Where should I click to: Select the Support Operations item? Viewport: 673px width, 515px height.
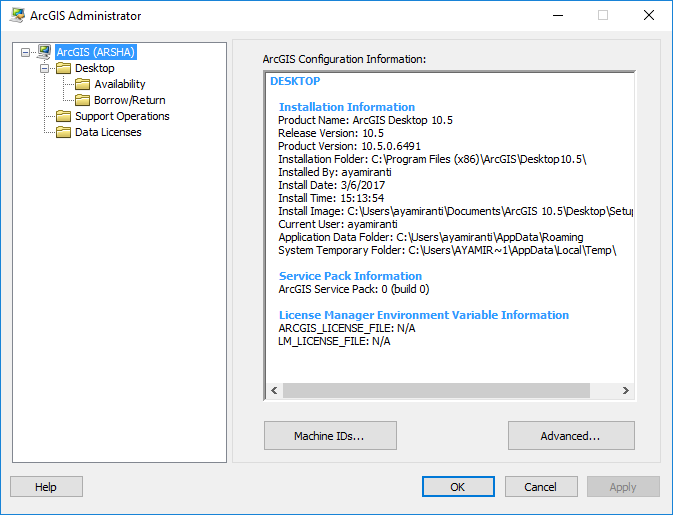pos(122,116)
